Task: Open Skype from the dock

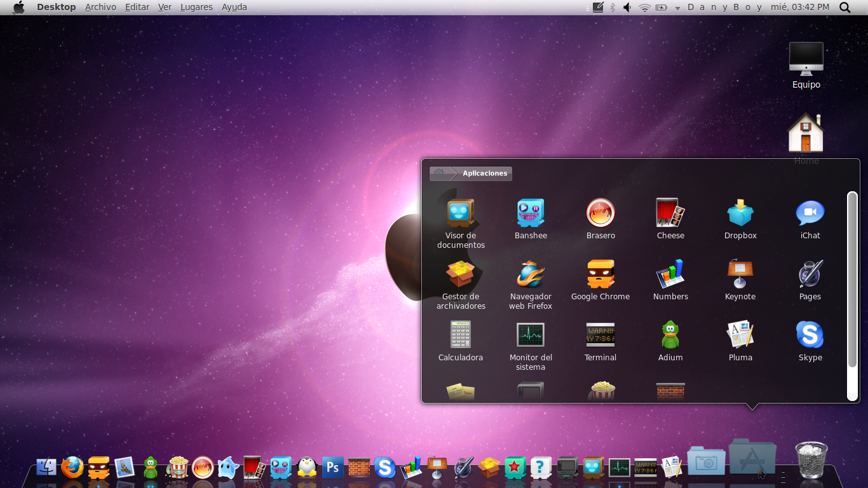Action: coord(385,468)
